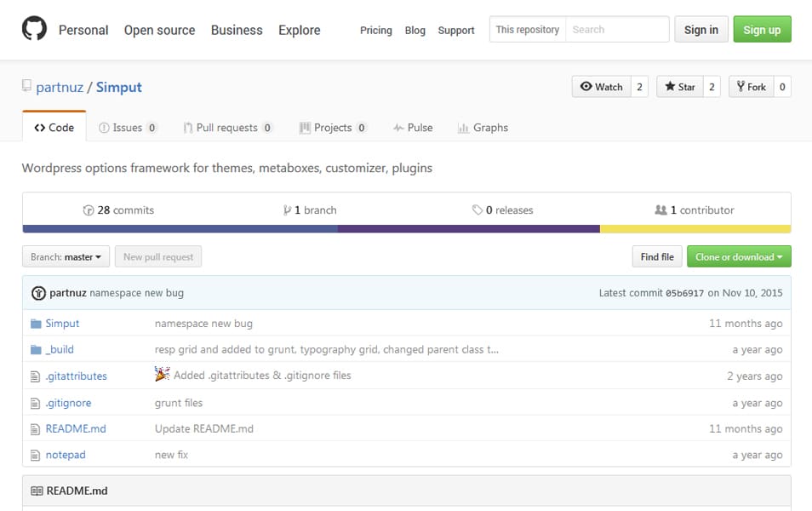The width and height of the screenshot is (812, 511).
Task: View the Pulse tab
Action: [413, 128]
